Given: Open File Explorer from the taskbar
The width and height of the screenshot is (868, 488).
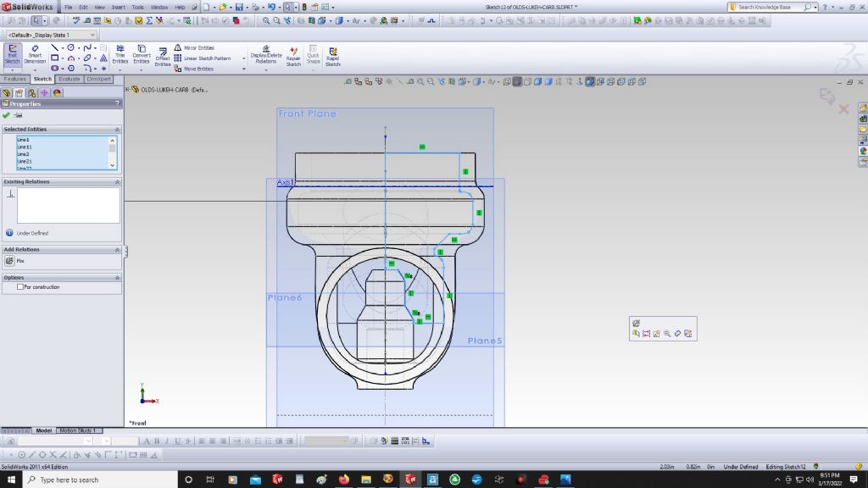Looking at the screenshot, I should [x=366, y=480].
